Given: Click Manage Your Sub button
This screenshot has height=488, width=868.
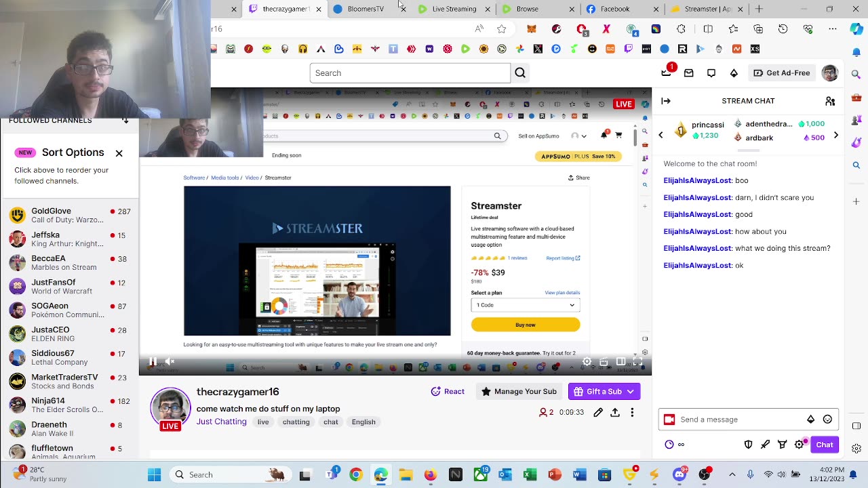Looking at the screenshot, I should click(x=519, y=392).
